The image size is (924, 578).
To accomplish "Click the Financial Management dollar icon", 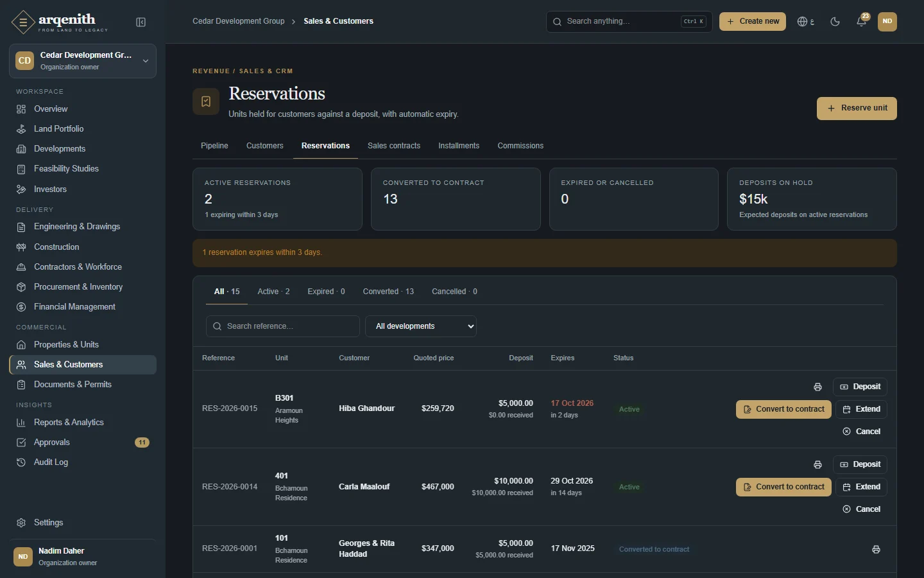I will pyautogui.click(x=21, y=307).
